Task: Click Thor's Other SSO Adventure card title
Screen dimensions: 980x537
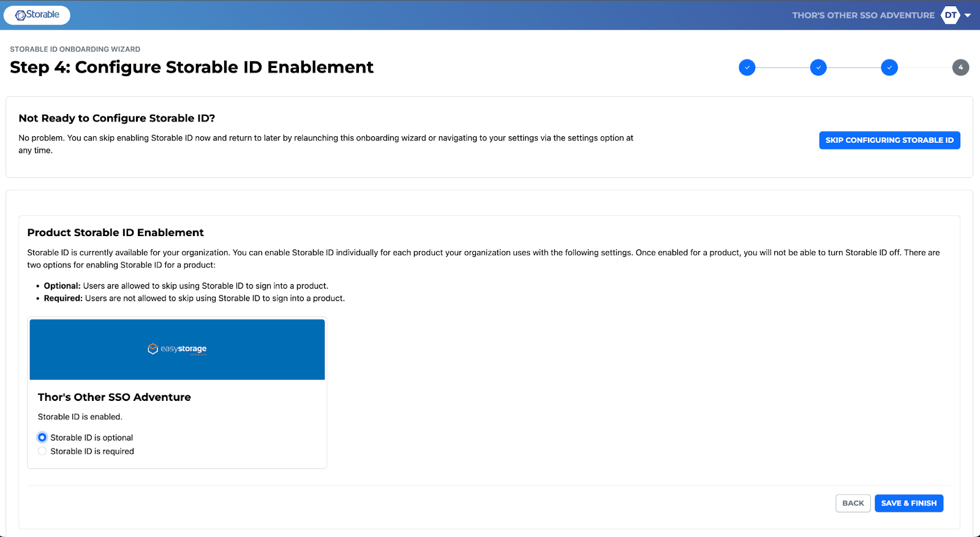Action: coord(115,397)
